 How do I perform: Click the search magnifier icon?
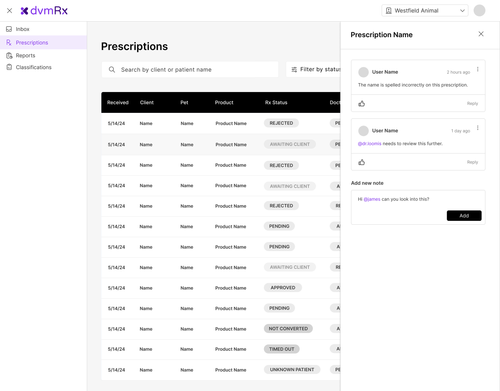pyautogui.click(x=112, y=69)
